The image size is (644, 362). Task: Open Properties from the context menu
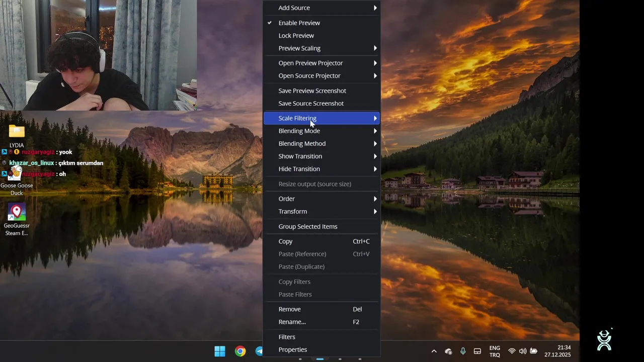click(x=322, y=349)
